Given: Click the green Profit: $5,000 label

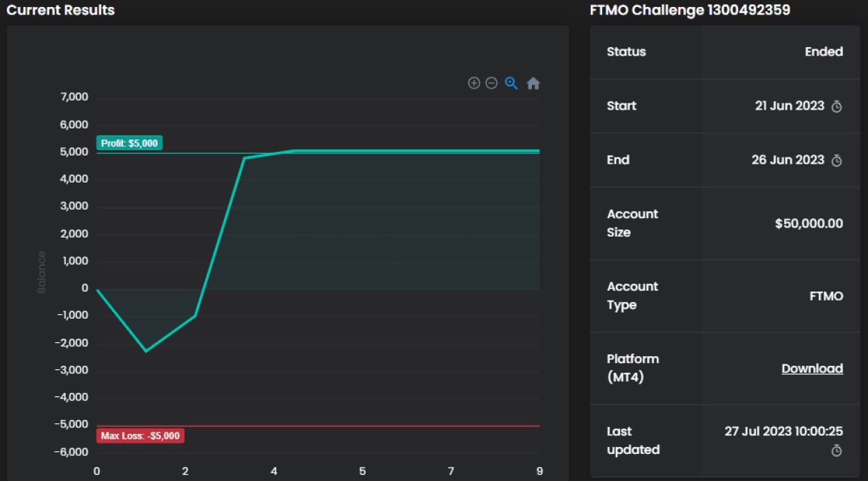Looking at the screenshot, I should click(129, 144).
